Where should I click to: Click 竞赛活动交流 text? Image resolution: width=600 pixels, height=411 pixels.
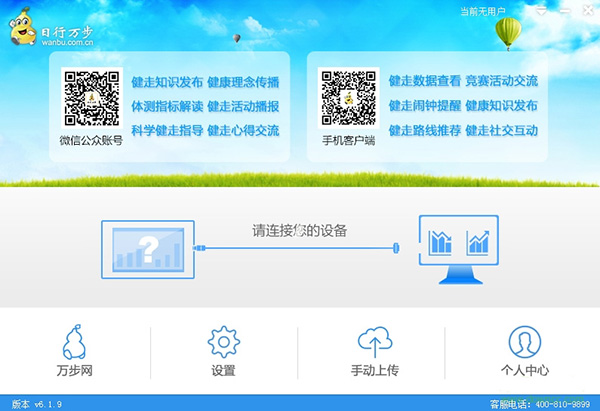[501, 81]
